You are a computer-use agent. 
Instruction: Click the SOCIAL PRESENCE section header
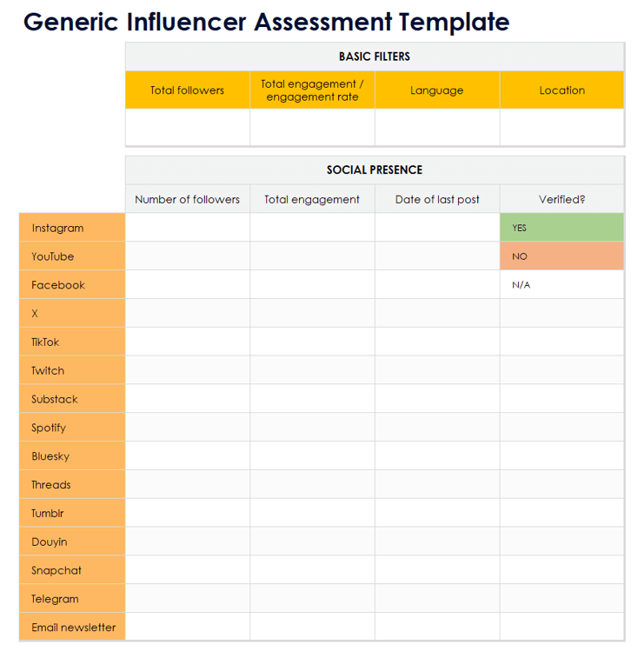[375, 170]
